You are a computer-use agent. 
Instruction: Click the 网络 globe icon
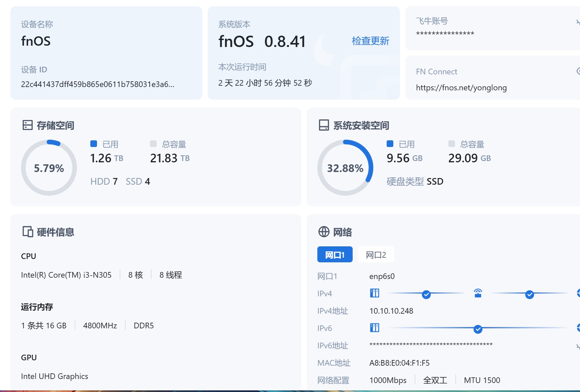(x=324, y=232)
